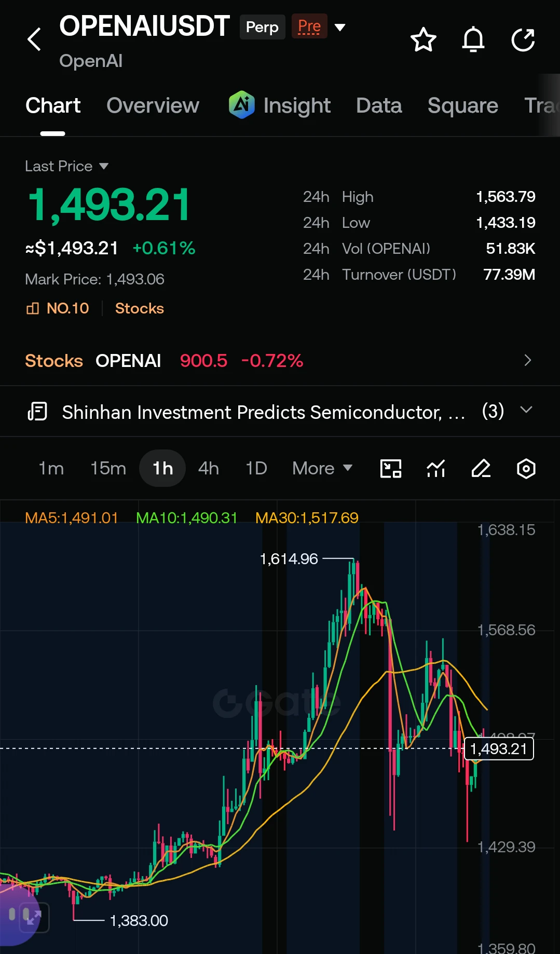This screenshot has width=560, height=954.
Task: Select the 1m timeframe
Action: click(51, 468)
